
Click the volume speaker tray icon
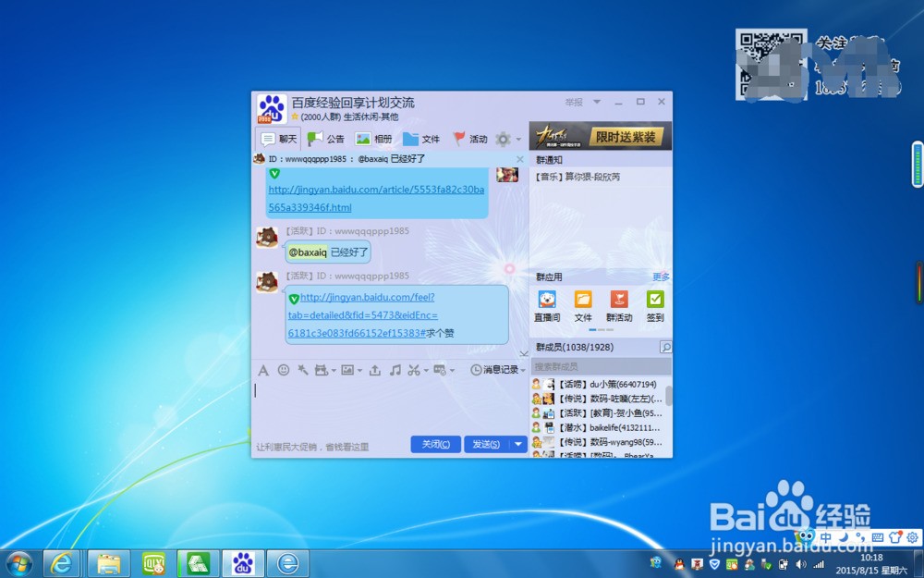(801, 564)
